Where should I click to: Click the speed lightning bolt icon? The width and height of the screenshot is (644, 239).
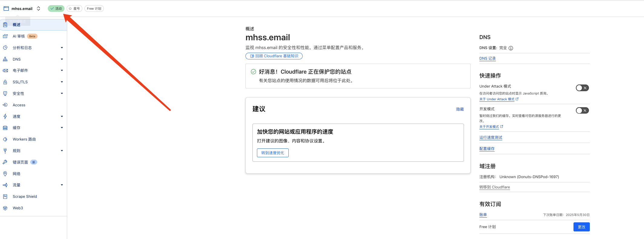click(5, 116)
